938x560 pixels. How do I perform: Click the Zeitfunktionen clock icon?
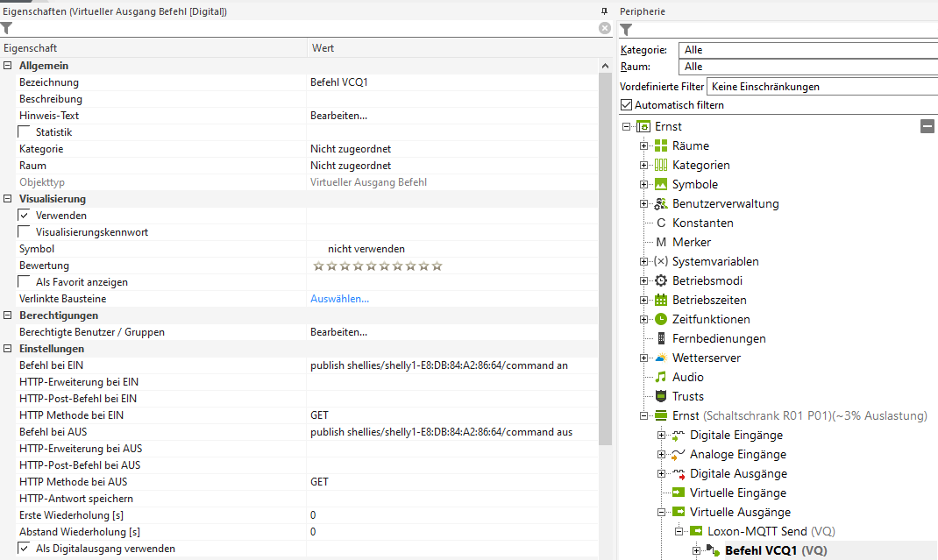pos(661,319)
